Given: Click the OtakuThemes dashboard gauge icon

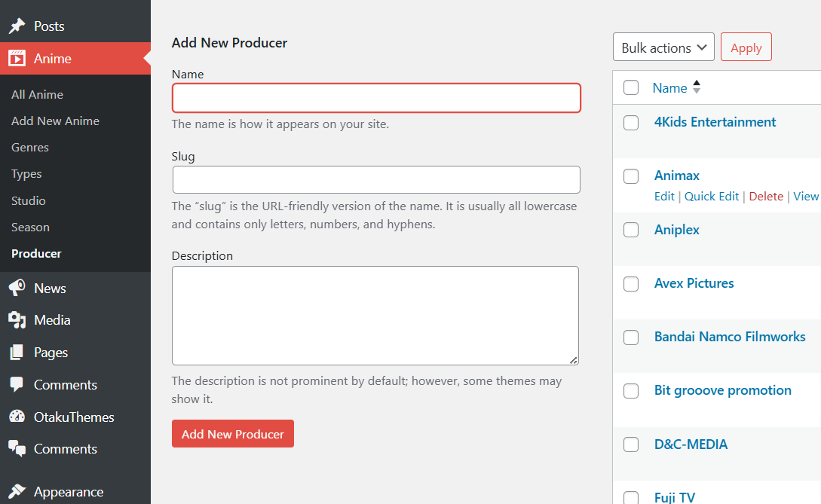Looking at the screenshot, I should point(17,417).
